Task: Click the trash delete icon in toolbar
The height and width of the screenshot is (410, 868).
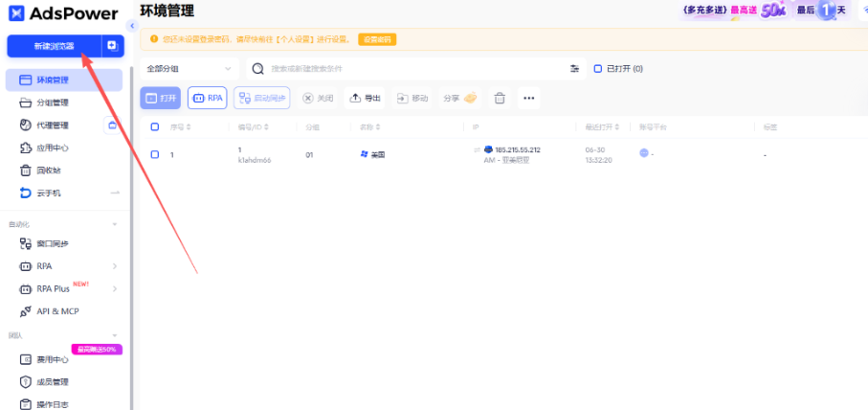Action: (500, 98)
